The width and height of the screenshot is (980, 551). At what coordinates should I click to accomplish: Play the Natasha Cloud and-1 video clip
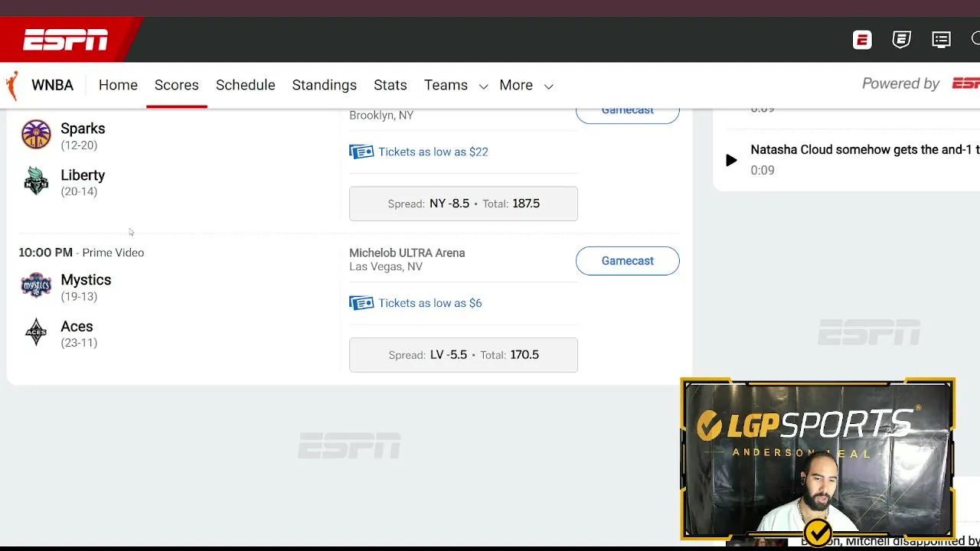731,160
